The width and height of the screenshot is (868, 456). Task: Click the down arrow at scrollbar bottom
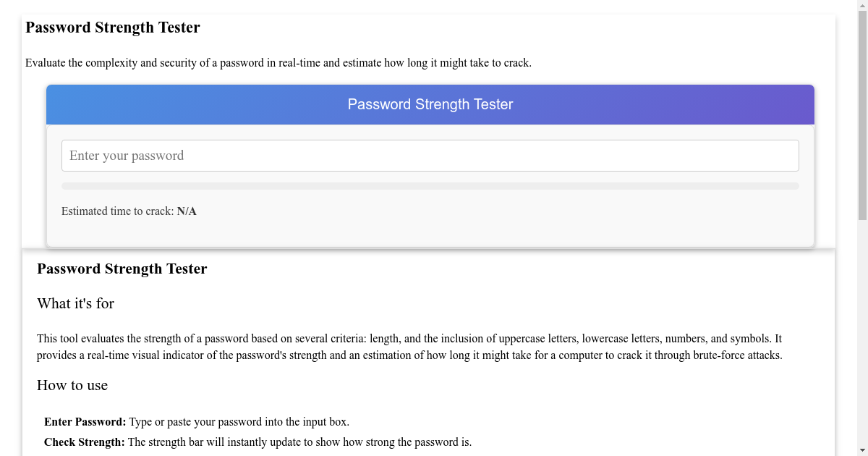(862, 451)
